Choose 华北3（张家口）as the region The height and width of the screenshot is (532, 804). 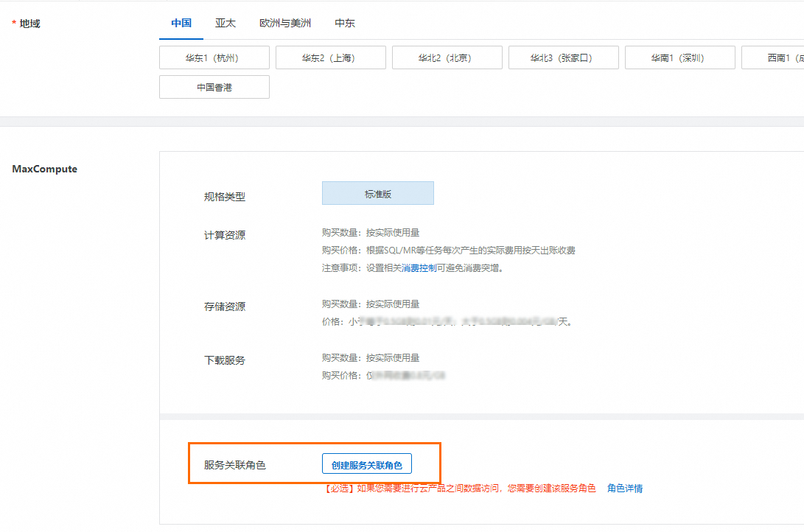point(563,57)
